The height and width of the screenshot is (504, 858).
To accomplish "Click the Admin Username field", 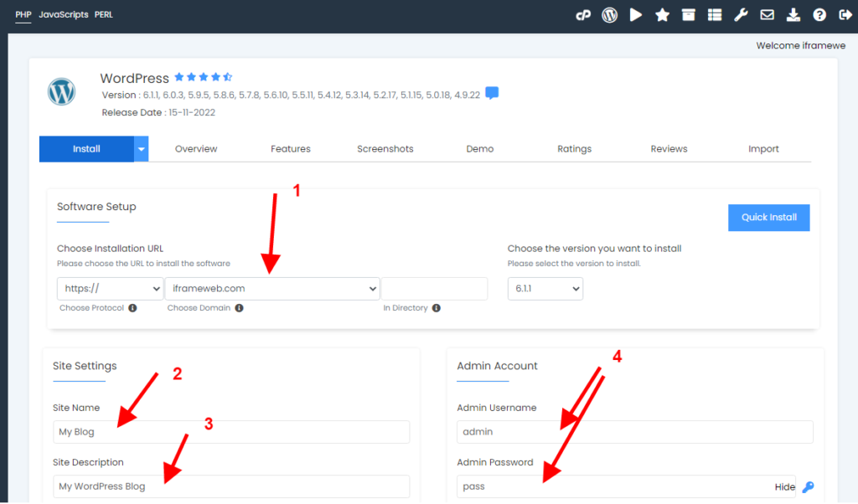I will pos(635,432).
